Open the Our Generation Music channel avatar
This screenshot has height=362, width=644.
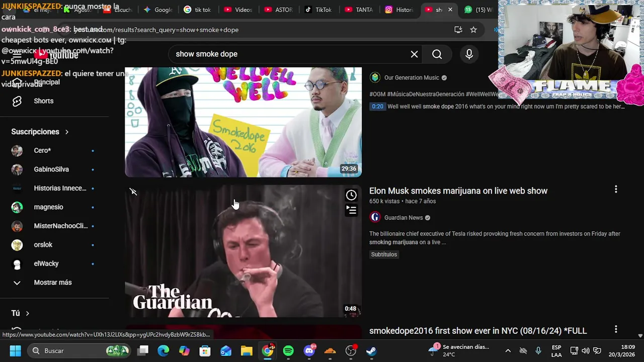(x=375, y=77)
